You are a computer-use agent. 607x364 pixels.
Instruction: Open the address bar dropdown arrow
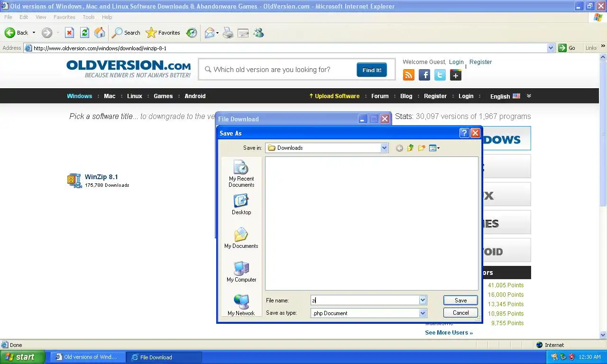(x=551, y=48)
